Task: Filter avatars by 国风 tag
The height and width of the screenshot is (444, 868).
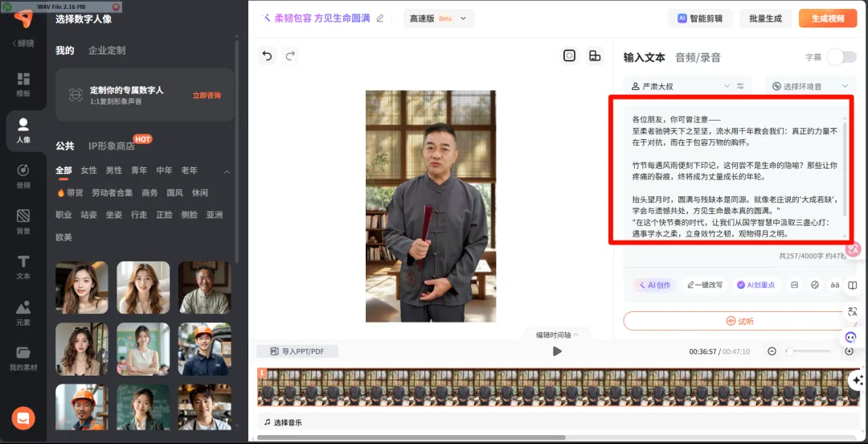Action: (x=175, y=193)
